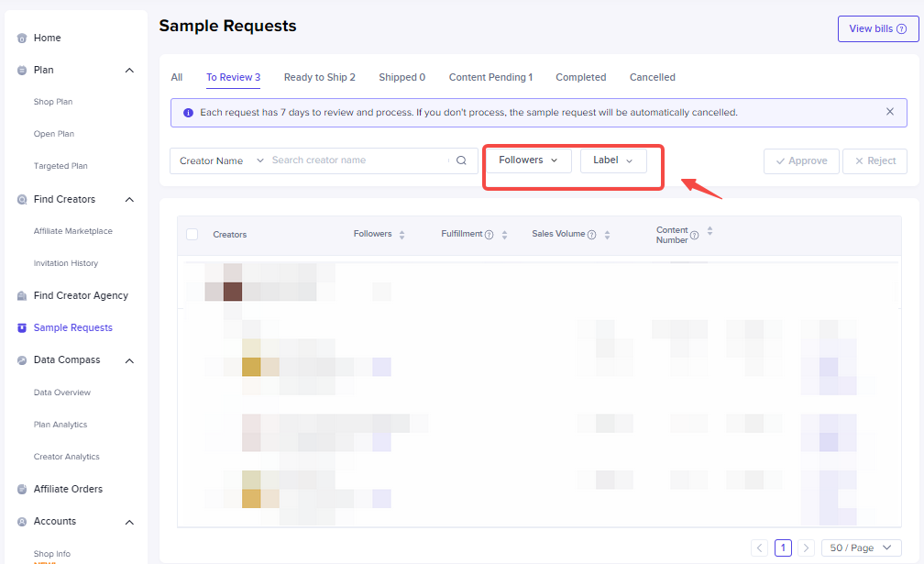Screen dimensions: 924x564
Task: Click the View bills button
Action: [877, 29]
